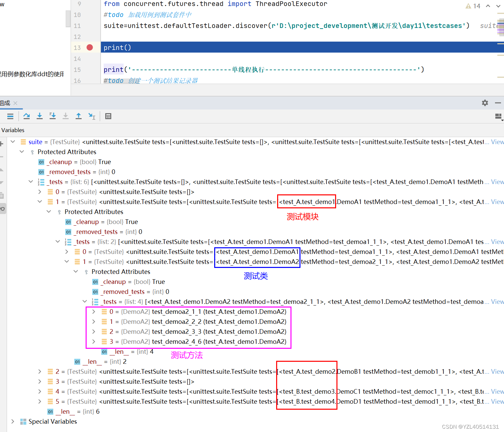Click View link on _tests list: 6 row

(497, 182)
